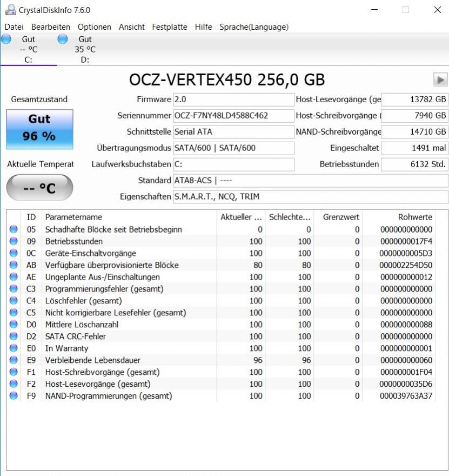
Task: Select 'Verbleibende Lebensdauer' row
Action: [221, 360]
